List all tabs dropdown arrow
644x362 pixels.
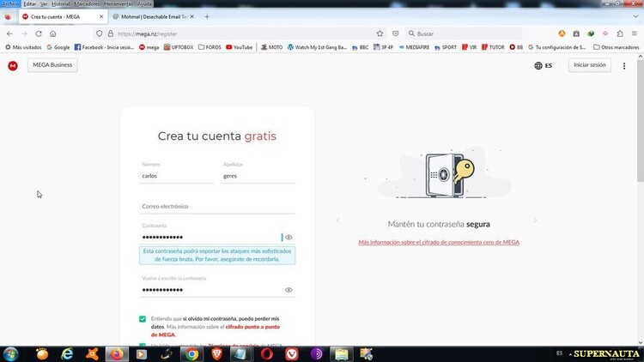click(635, 17)
